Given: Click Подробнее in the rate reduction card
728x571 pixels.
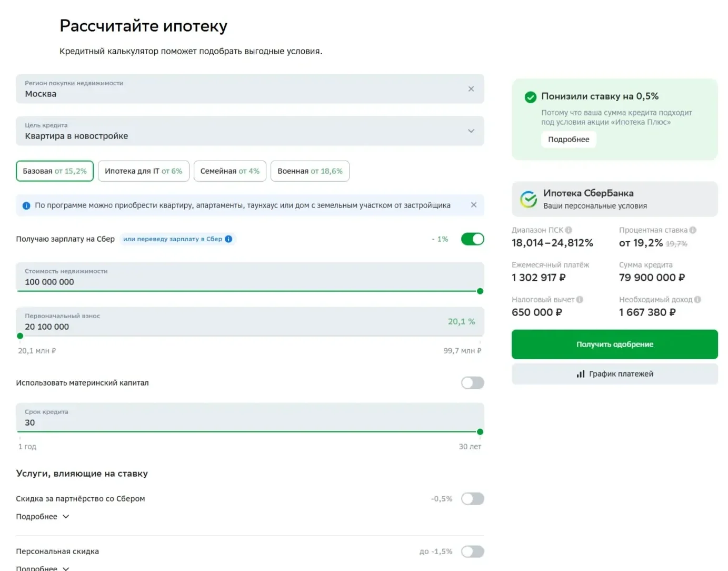Looking at the screenshot, I should click(569, 140).
